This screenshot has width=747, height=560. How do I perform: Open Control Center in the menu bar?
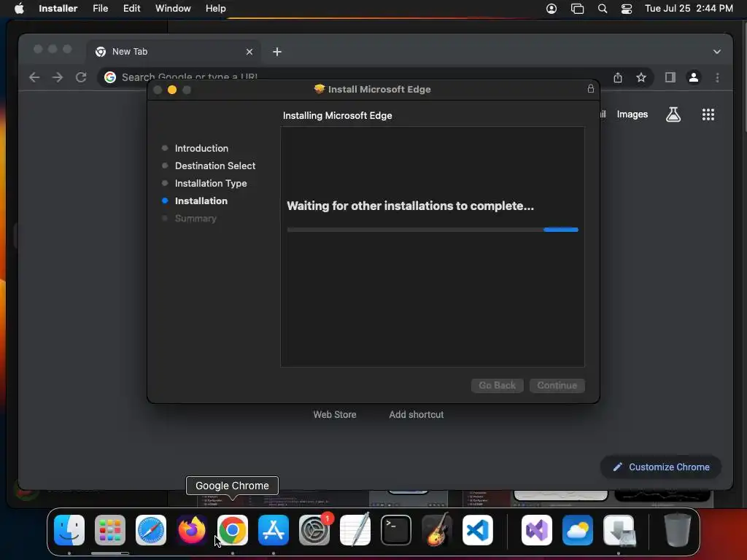pos(627,9)
